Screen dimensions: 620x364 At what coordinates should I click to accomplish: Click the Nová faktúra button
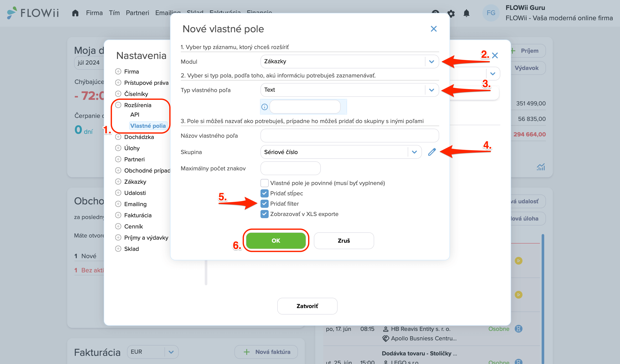266,352
